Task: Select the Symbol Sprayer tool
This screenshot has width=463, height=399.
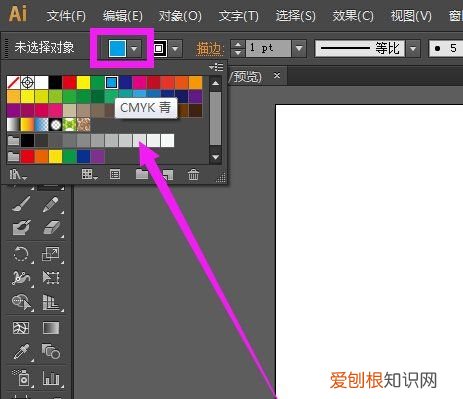Action: coord(21,378)
